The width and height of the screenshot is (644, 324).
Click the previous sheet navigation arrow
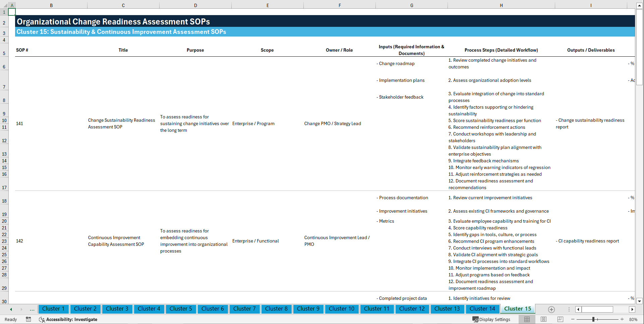click(10, 309)
